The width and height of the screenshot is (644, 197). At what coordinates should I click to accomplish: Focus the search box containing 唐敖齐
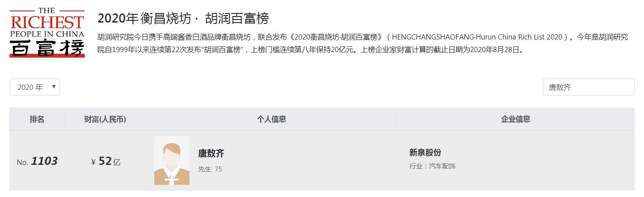(x=588, y=87)
